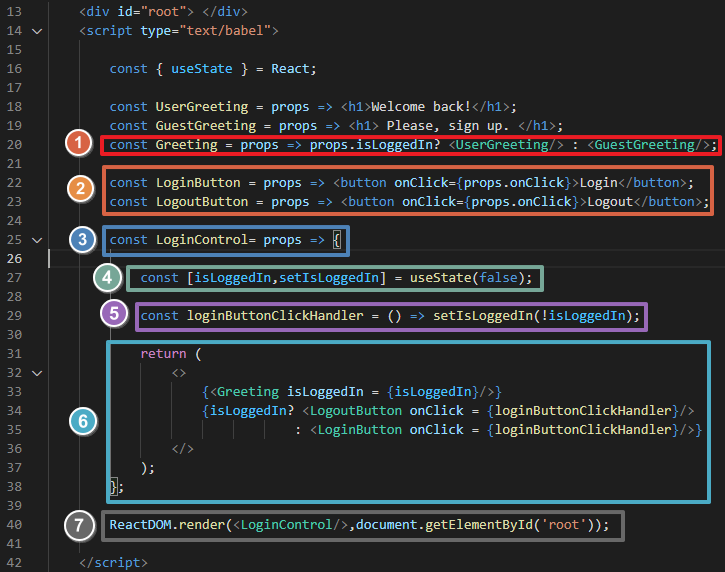This screenshot has width=725, height=572.
Task: Collapse the script block at line 14
Action: 37,31
